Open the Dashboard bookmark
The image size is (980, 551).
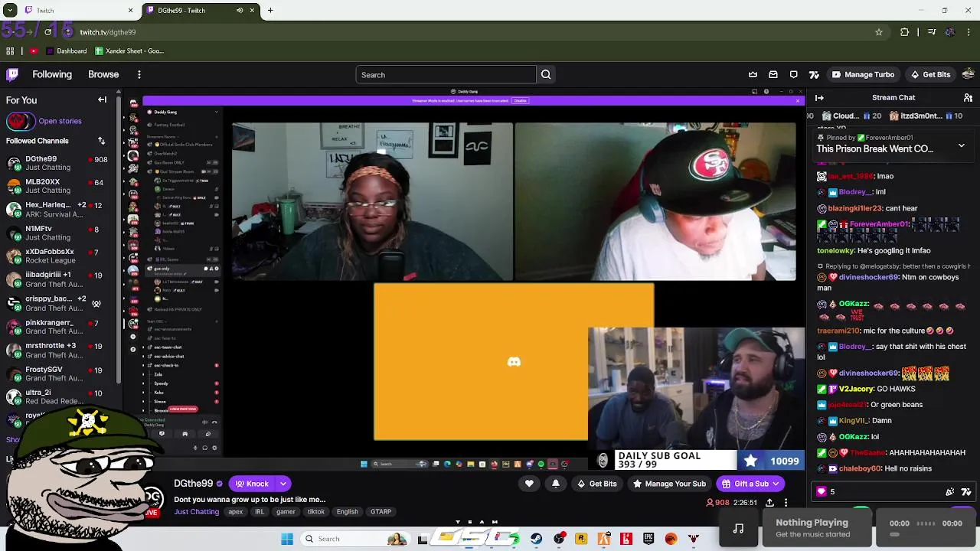[67, 51]
